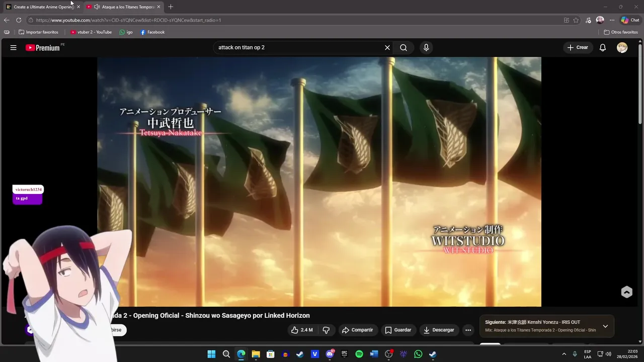Open File Explorer from the taskbar
The width and height of the screenshot is (644, 362).
pos(256,354)
